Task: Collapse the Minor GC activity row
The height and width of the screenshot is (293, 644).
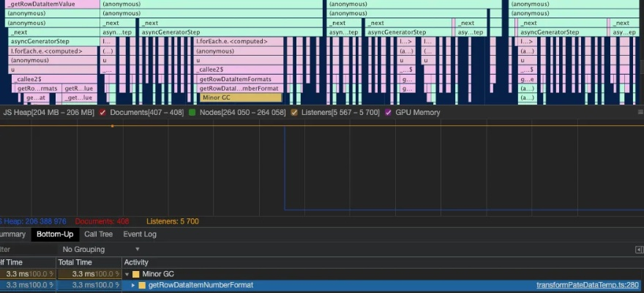Action: click(126, 274)
